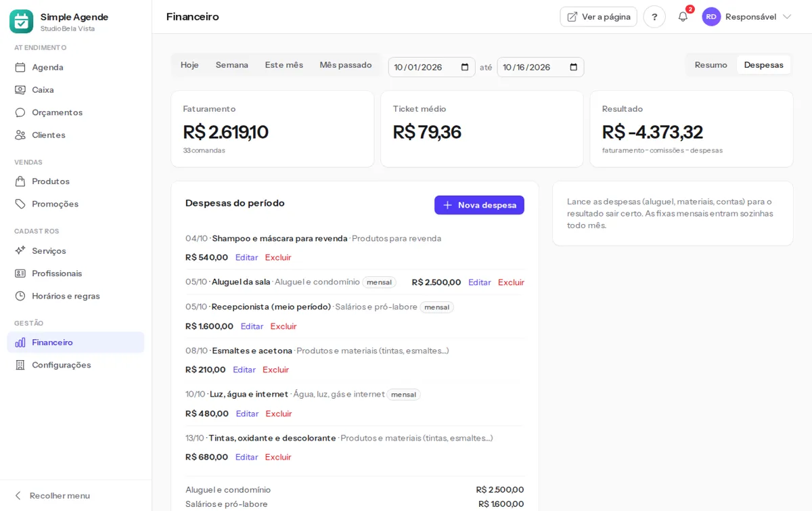The image size is (812, 511).
Task: Click the Agenda calendar icon in sidebar
Action: (20, 67)
